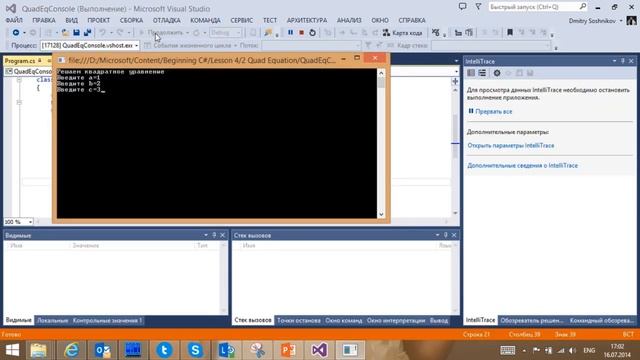Click the navigate backward toolbar icon
Viewport: 640px width, 360px height.
pyautogui.click(x=16, y=33)
